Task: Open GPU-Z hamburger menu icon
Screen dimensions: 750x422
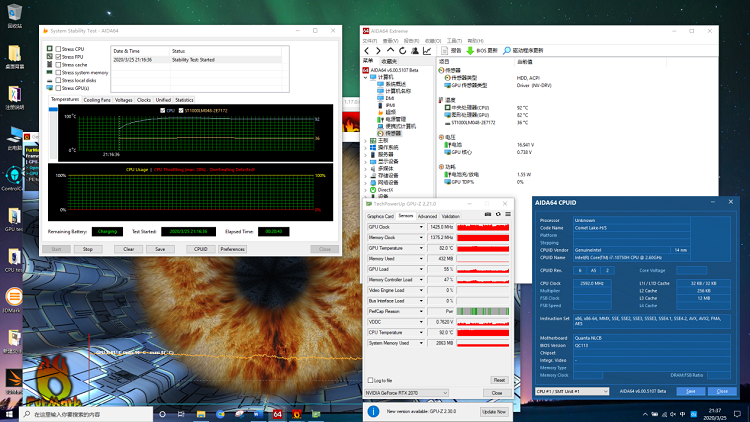Action: 508,214
